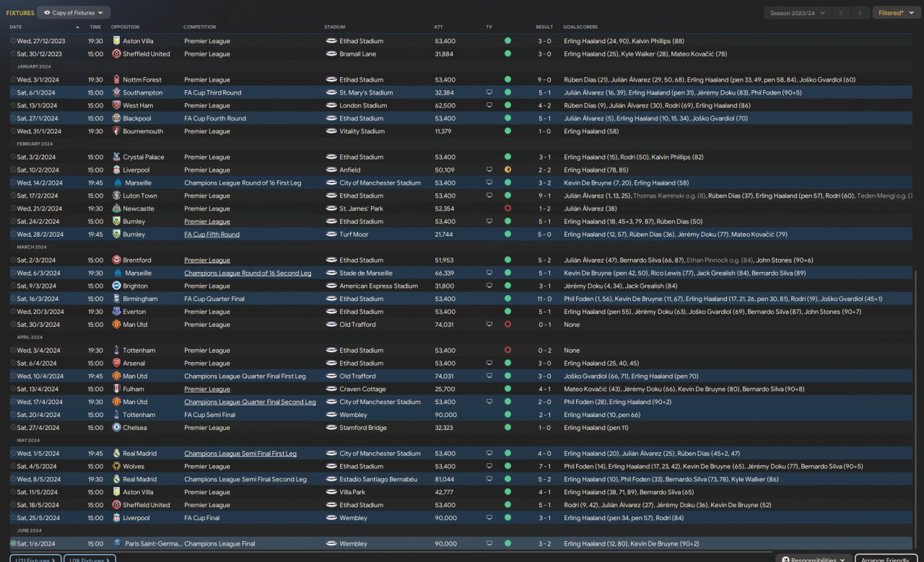Open the Filtered dropdown
Viewport: 924px width, 562px height.
pos(896,12)
